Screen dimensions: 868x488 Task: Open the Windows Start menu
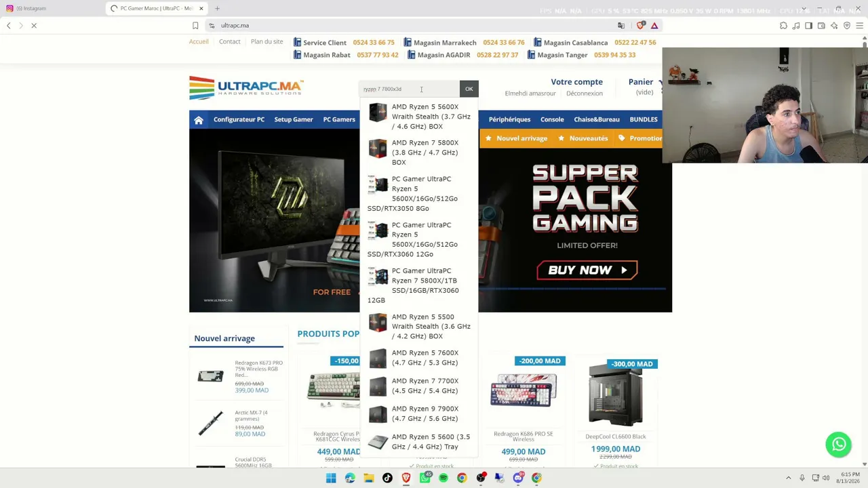tap(331, 478)
